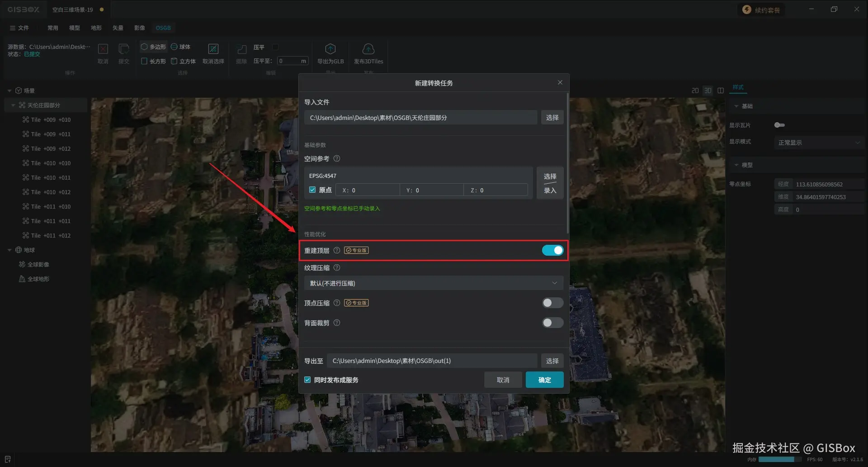Screen dimensions: 868x467
Task: Open help icon next to 纹理压缩
Action: click(337, 268)
